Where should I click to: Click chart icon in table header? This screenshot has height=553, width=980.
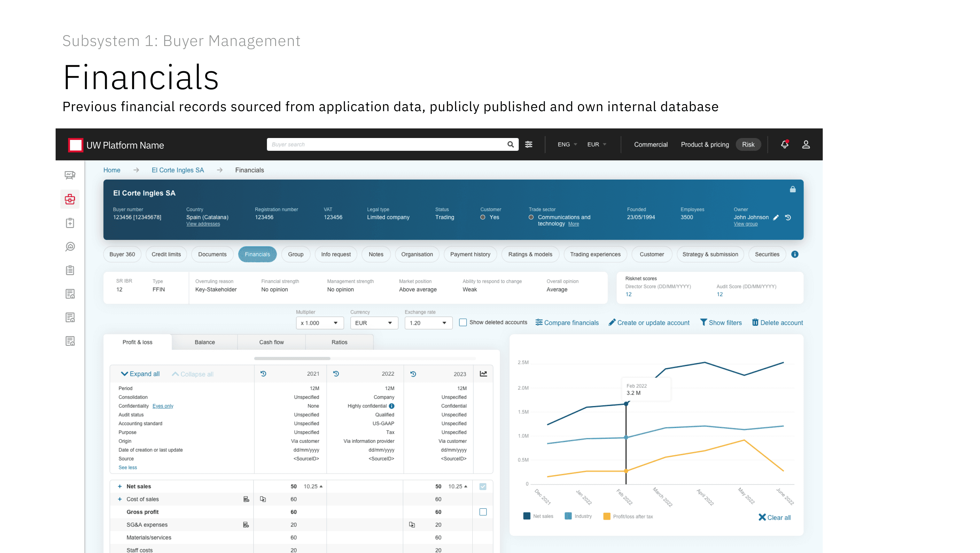click(x=483, y=374)
